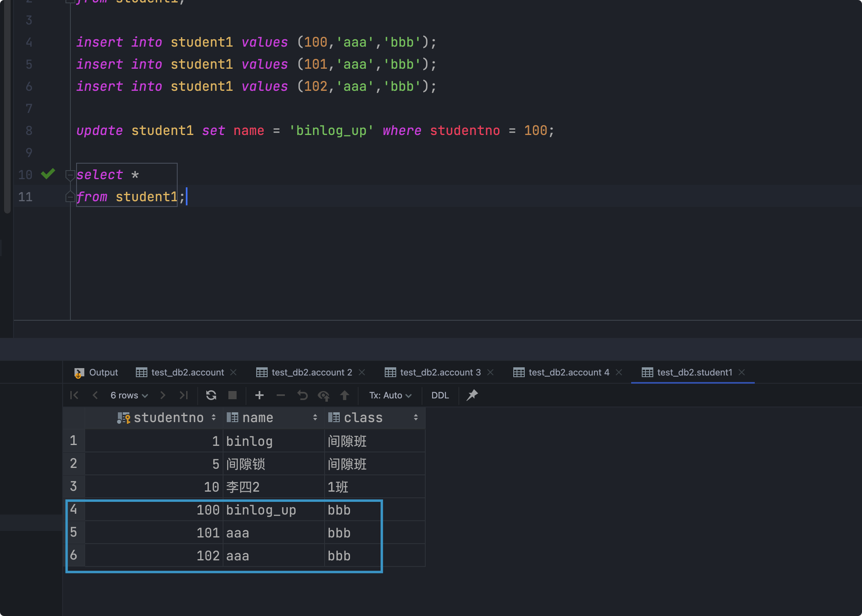
Task: Toggle sorting on the class column
Action: point(415,418)
